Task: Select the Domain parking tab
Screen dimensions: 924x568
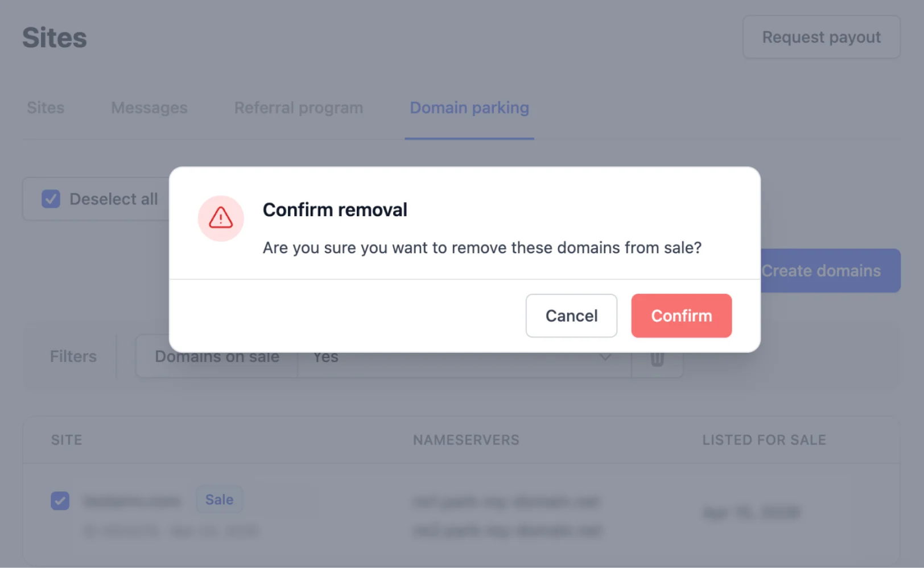Action: coord(469,108)
